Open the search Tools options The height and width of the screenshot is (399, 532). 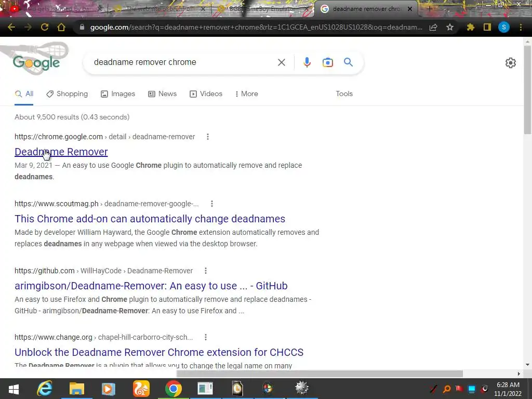coord(344,94)
